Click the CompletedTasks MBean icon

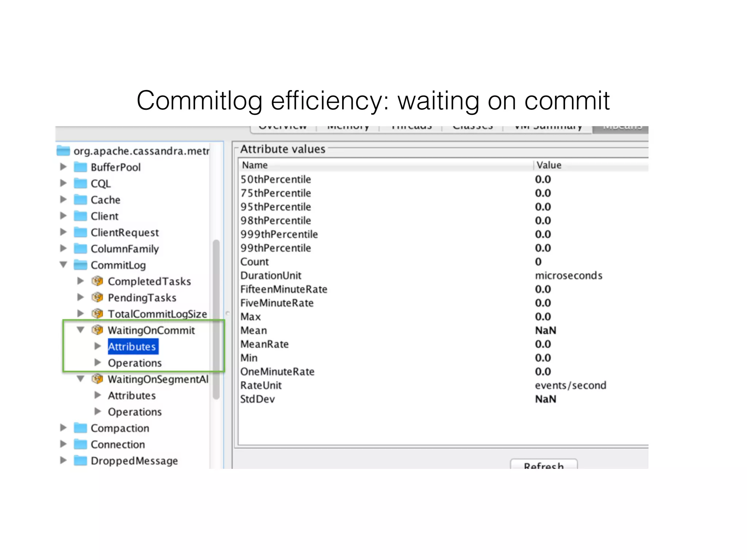pyautogui.click(x=97, y=281)
